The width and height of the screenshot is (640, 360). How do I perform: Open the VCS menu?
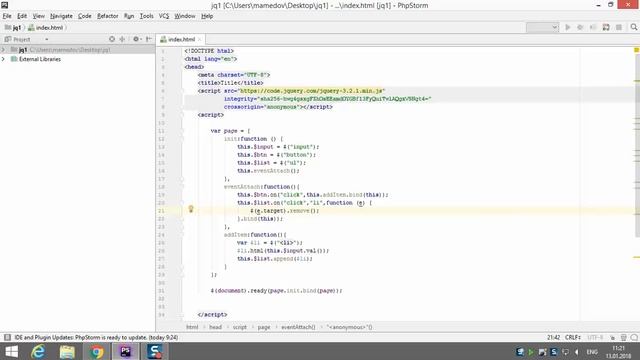click(164, 16)
